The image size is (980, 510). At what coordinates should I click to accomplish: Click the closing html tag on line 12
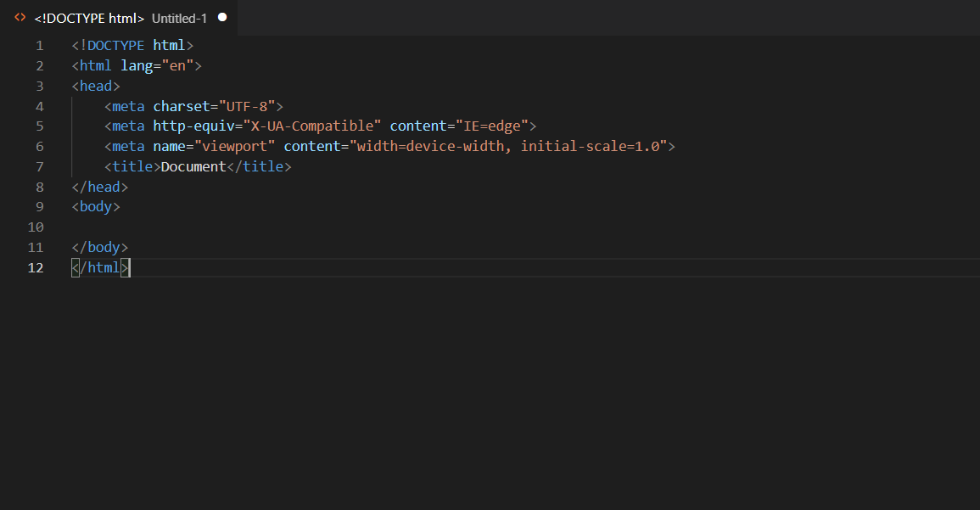[x=99, y=267]
